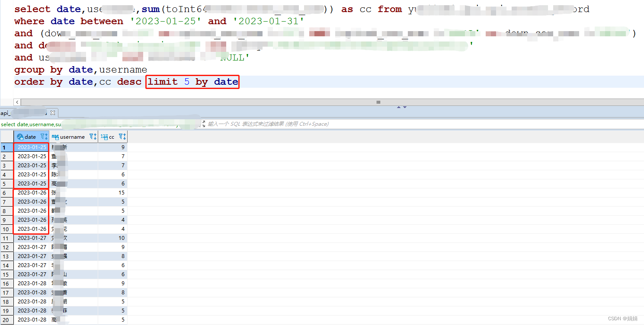The height and width of the screenshot is (325, 644).
Task: Click the SQL expression filter input field
Action: (424, 124)
